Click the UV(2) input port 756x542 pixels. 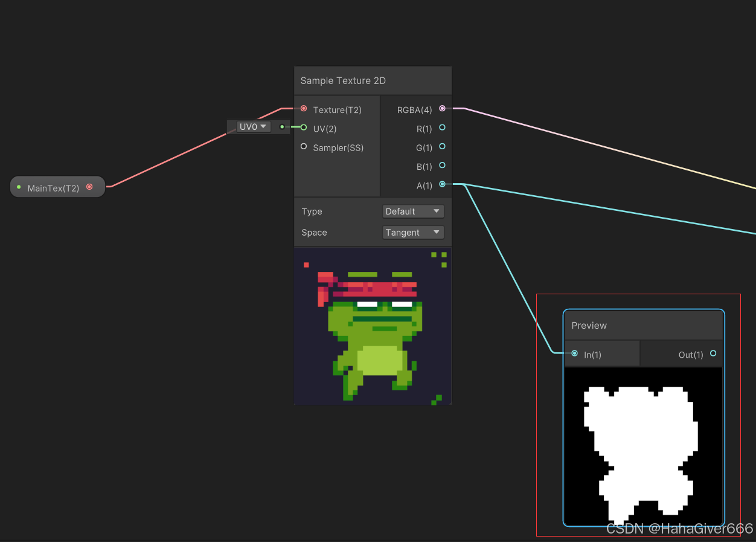pos(303,128)
